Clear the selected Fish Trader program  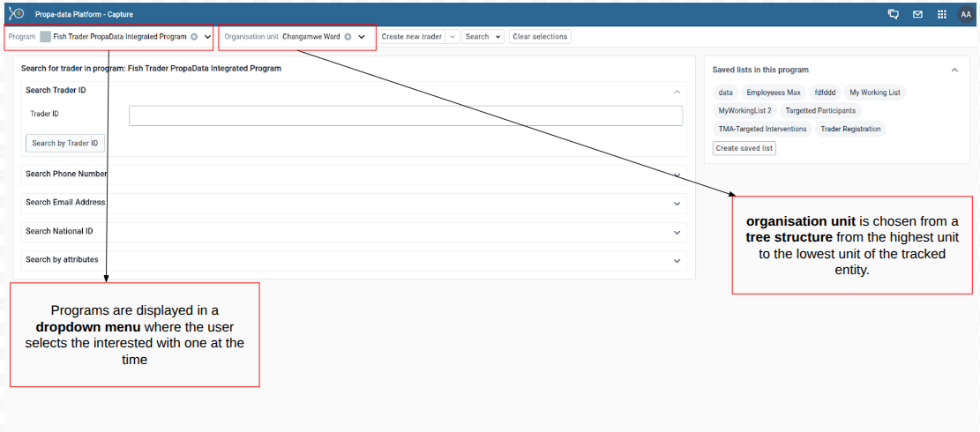194,37
